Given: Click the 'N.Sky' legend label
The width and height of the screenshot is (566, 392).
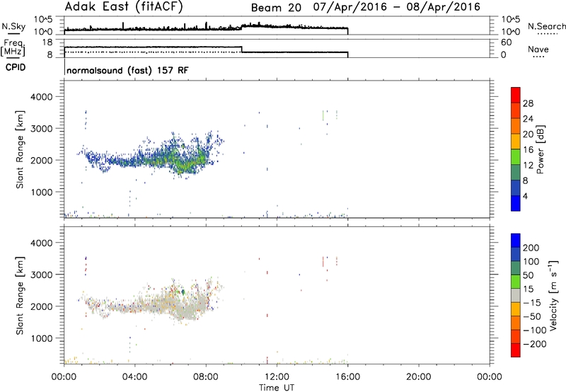Looking at the screenshot, I should pyautogui.click(x=13, y=26).
